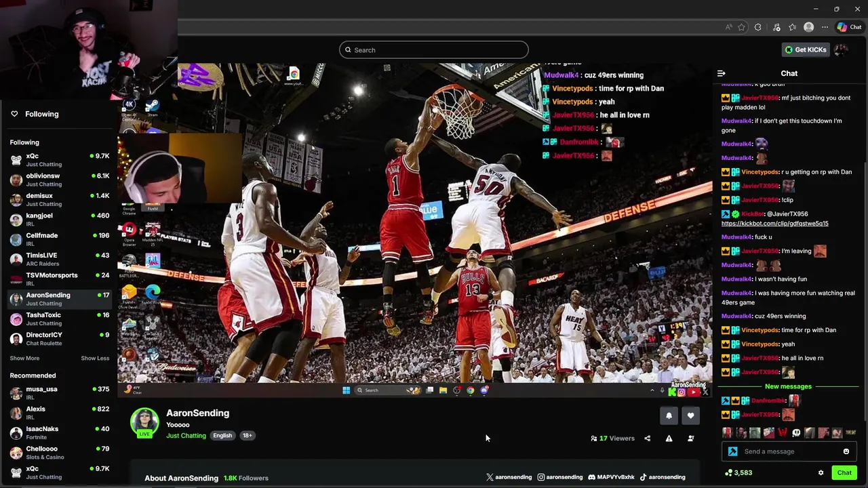Open the browser favorites list icon
Image resolution: width=868 pixels, height=488 pixels.
tap(792, 27)
